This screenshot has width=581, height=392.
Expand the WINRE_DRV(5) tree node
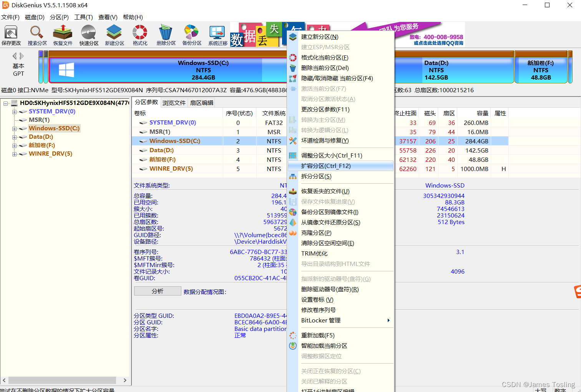[14, 153]
